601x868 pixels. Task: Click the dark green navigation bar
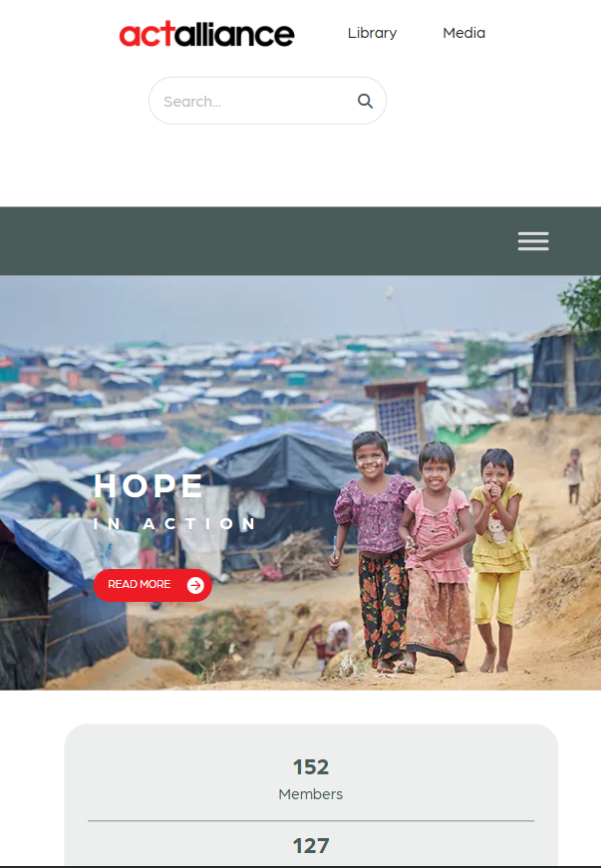point(301,241)
